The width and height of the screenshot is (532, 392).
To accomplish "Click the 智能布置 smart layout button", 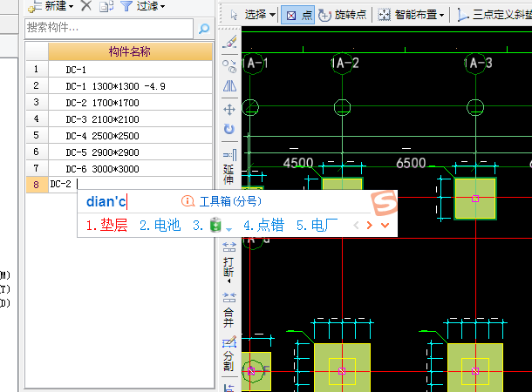I will point(407,15).
